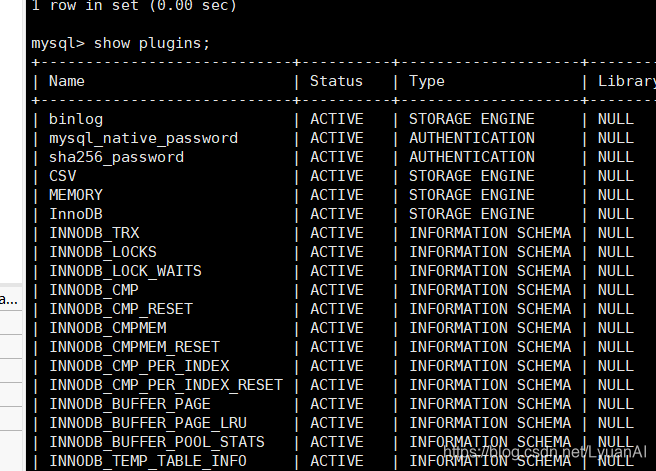Click NULL library value in binlog row
This screenshot has width=656, height=471.
click(616, 119)
